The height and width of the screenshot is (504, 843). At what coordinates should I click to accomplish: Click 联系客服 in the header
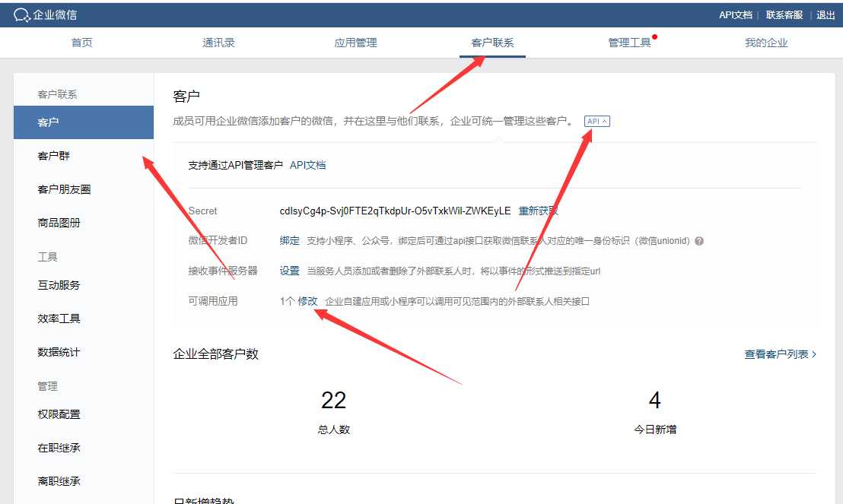point(784,15)
